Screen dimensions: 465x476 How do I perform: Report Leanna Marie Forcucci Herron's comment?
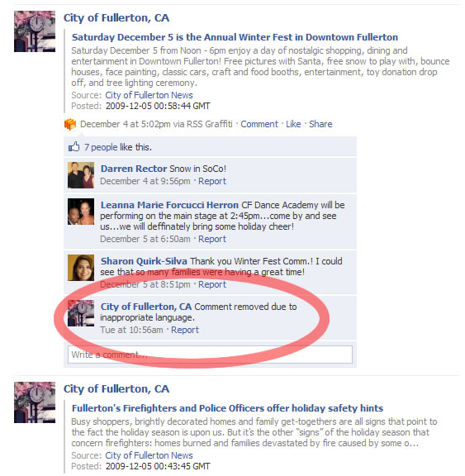point(212,239)
